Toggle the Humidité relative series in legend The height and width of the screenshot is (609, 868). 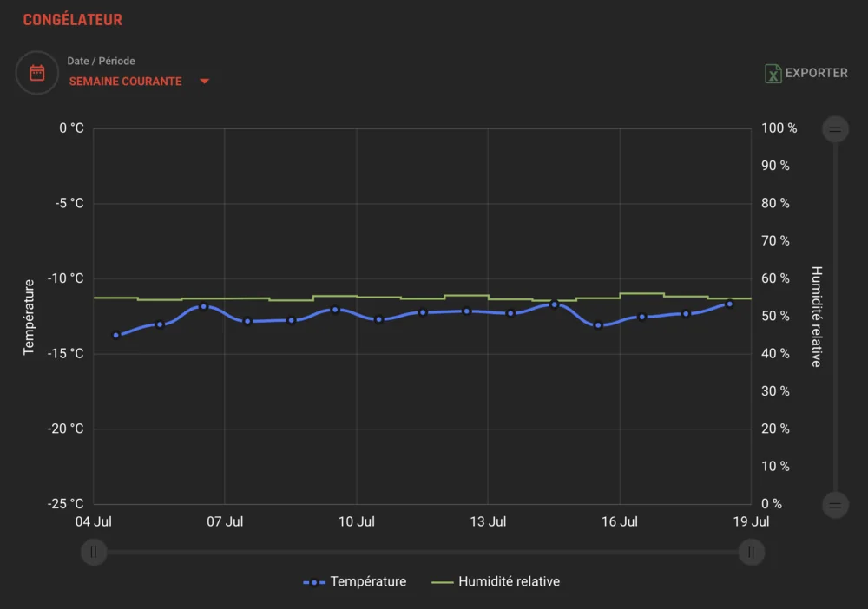point(496,581)
